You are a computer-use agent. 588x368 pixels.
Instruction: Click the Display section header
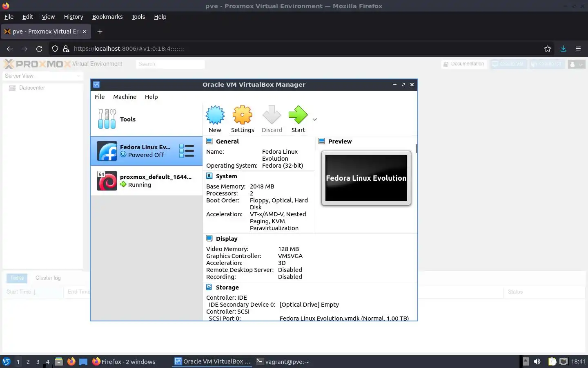pyautogui.click(x=227, y=239)
